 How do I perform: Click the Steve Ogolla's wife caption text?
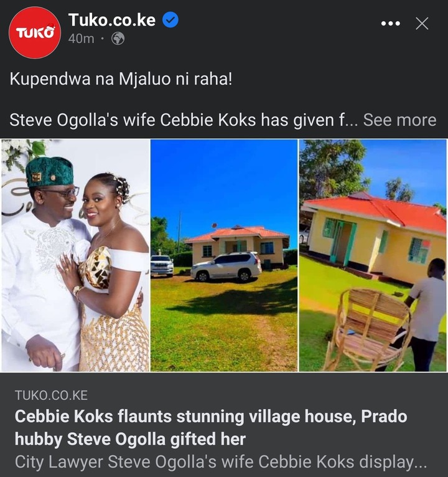click(184, 120)
